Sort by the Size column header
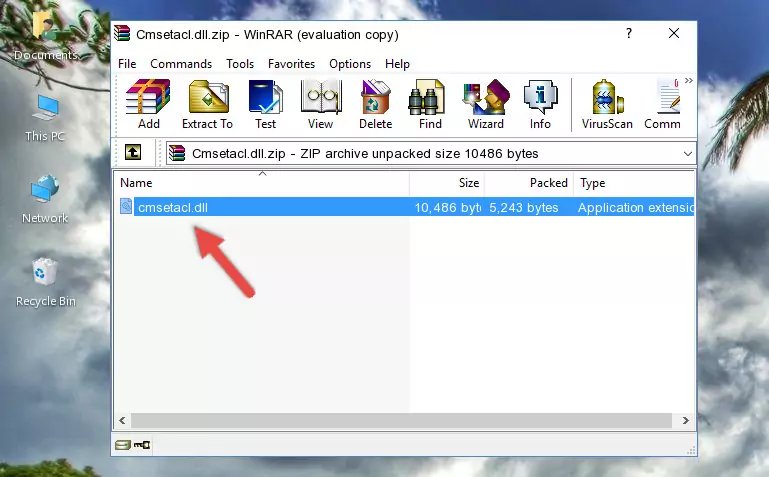The width and height of the screenshot is (769, 477). coord(447,183)
